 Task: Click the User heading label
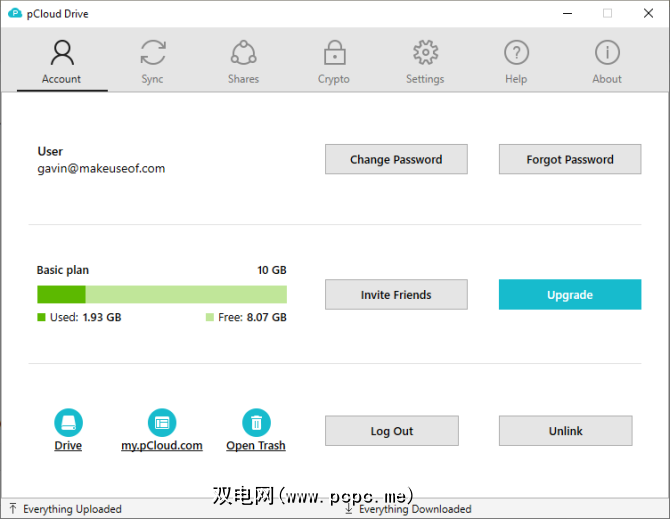click(x=50, y=152)
